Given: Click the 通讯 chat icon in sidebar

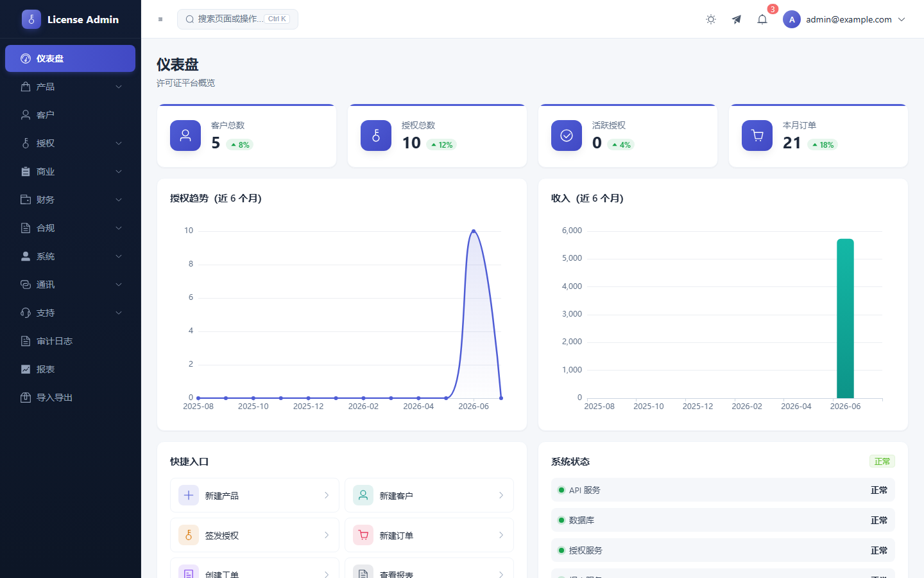Looking at the screenshot, I should (x=26, y=285).
